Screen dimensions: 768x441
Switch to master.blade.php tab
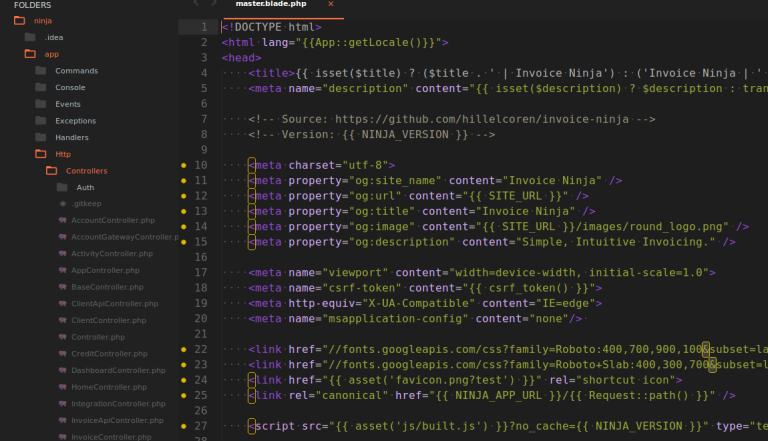click(271, 4)
